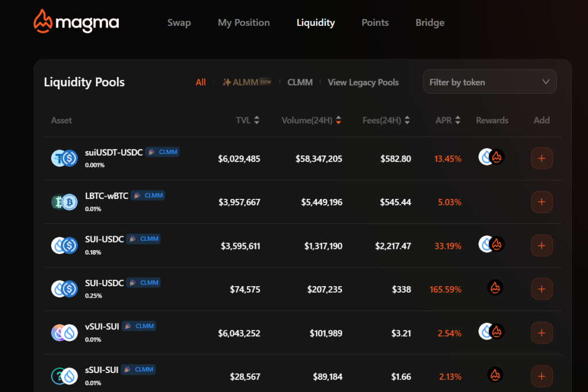Click View Legacy Pools link
Image resolution: width=588 pixels, height=392 pixels.
[x=363, y=82]
